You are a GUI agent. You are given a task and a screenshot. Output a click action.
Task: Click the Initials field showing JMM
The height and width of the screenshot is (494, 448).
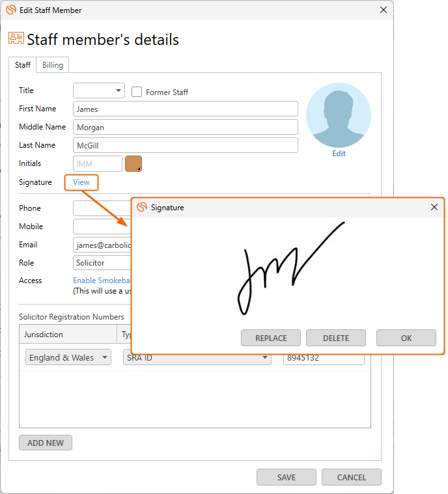coord(98,164)
